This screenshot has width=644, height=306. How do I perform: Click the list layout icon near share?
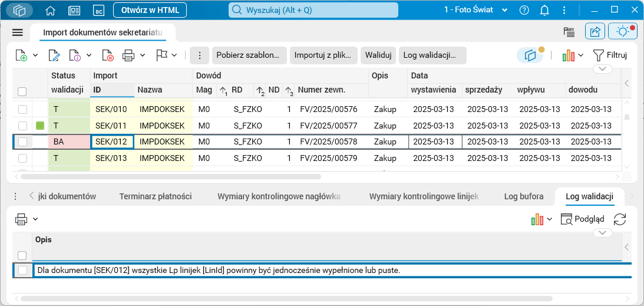[x=569, y=32]
